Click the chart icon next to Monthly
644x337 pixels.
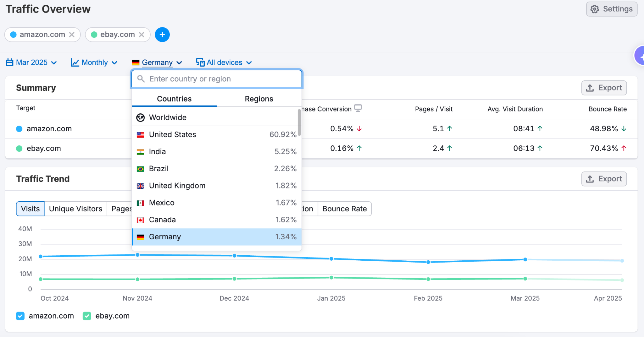click(75, 62)
